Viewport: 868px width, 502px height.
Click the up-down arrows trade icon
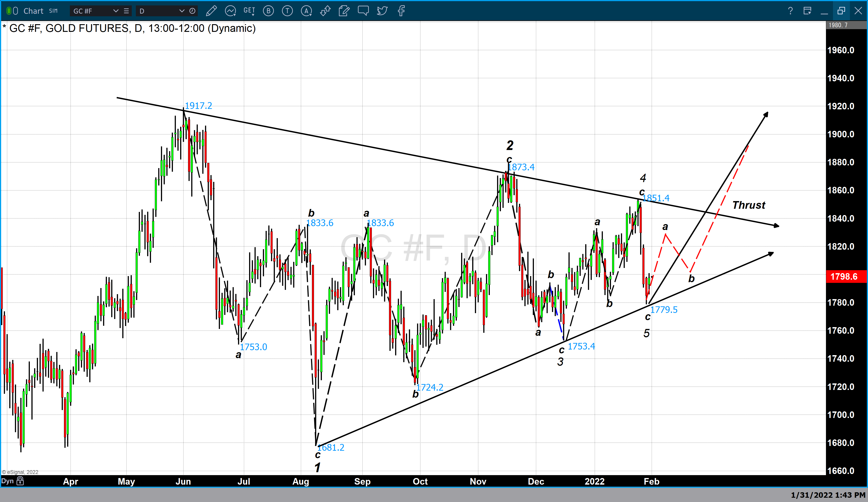(x=325, y=11)
